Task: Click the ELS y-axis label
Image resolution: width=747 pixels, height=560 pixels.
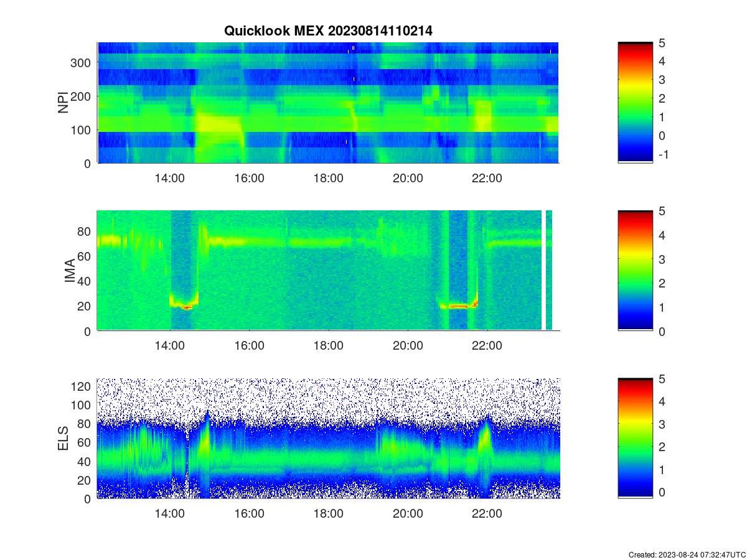Action: 63,439
